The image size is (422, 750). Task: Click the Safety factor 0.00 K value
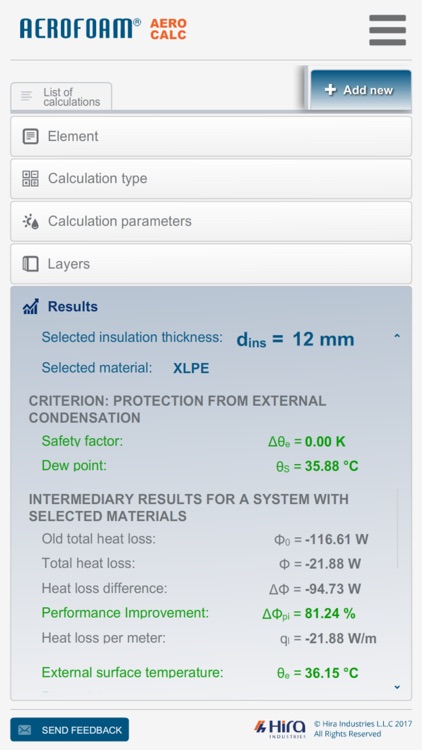307,441
